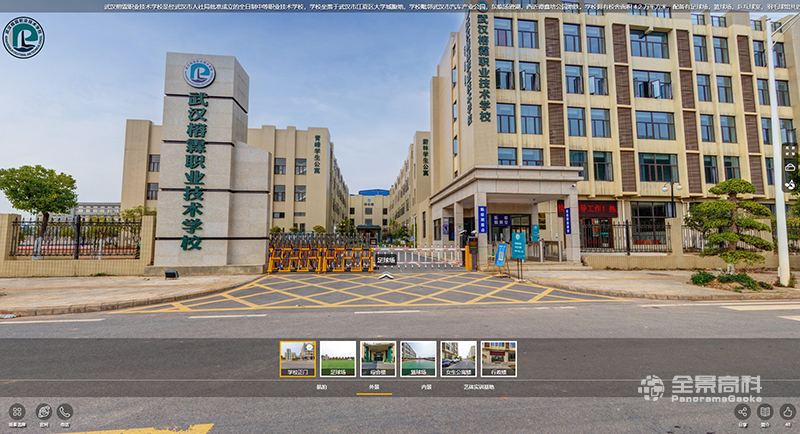Open the introduction book icon
Viewport: 800px width, 434px height.
click(x=765, y=411)
